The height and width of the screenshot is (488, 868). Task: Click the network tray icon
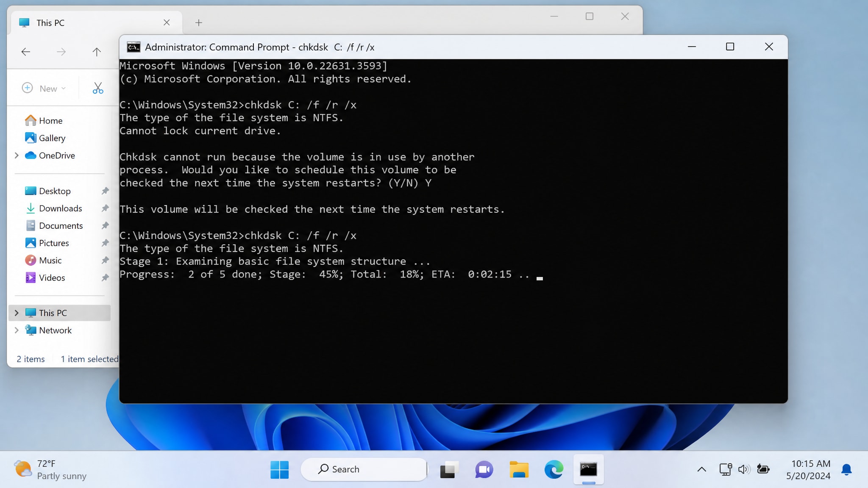point(725,469)
